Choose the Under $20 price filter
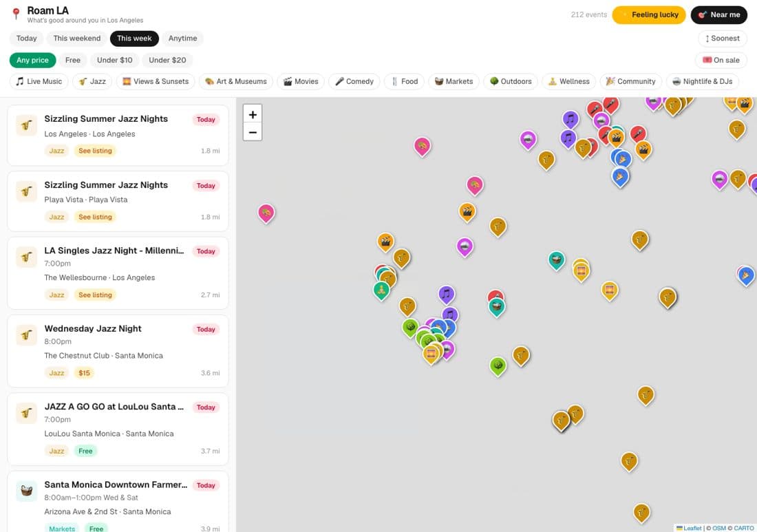The height and width of the screenshot is (532, 757). point(167,60)
